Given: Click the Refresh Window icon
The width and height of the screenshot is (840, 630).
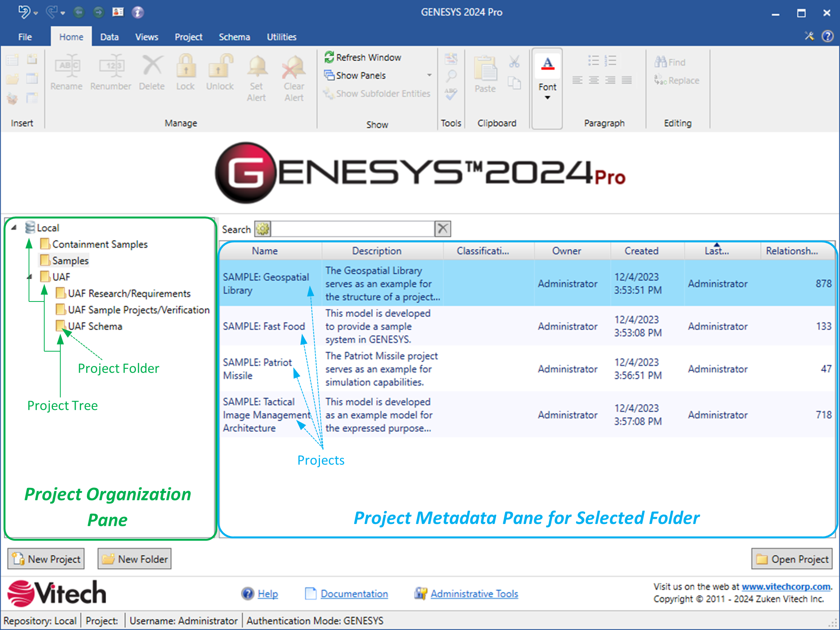Looking at the screenshot, I should pos(329,57).
